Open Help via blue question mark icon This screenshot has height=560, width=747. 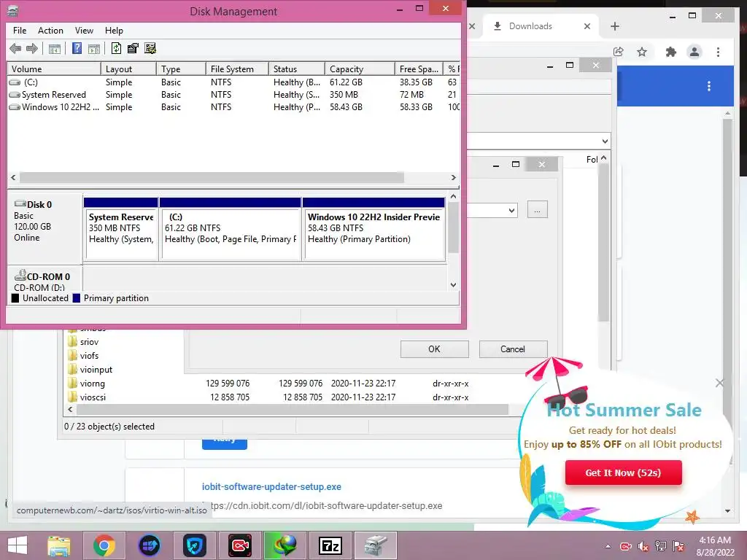tap(77, 48)
